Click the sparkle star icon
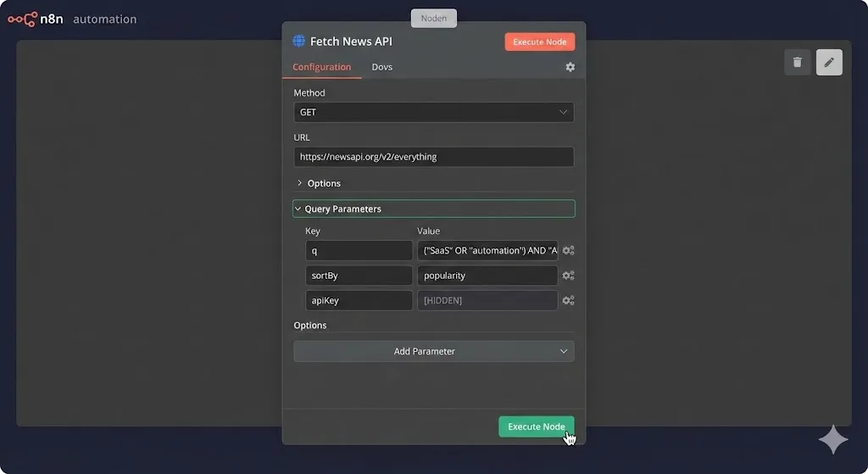This screenshot has width=868, height=474. [x=833, y=440]
